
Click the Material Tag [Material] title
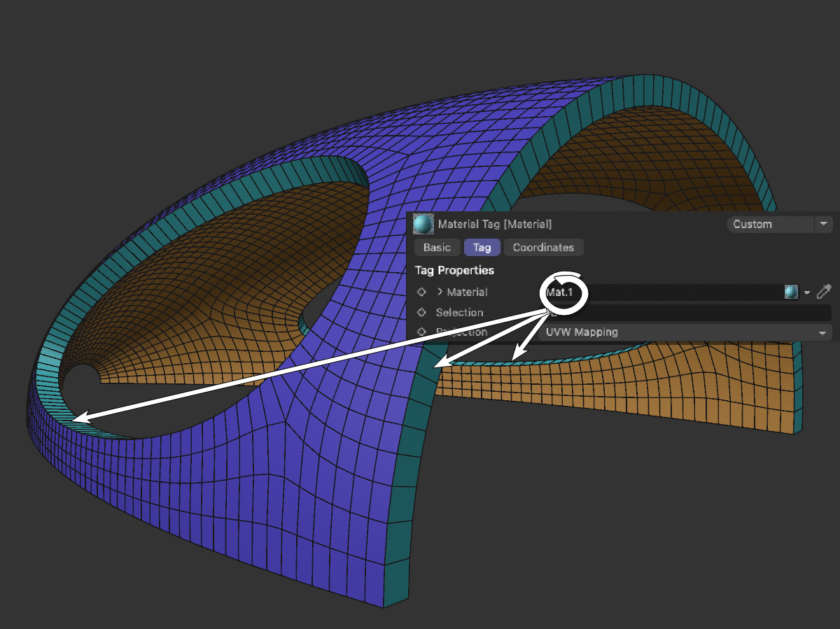coord(495,225)
